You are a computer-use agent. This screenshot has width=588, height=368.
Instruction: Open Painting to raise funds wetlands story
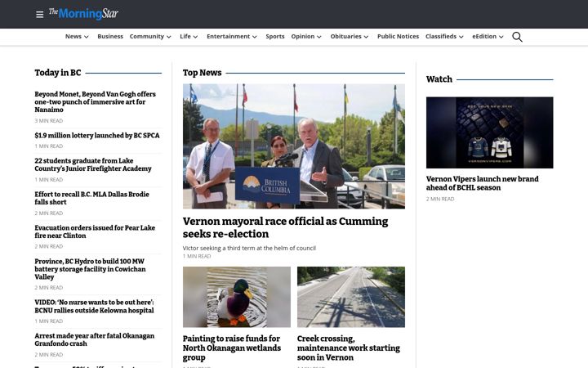point(232,348)
